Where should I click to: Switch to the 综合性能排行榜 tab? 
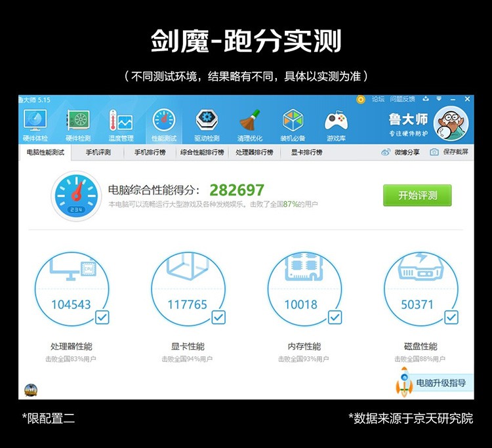point(202,152)
